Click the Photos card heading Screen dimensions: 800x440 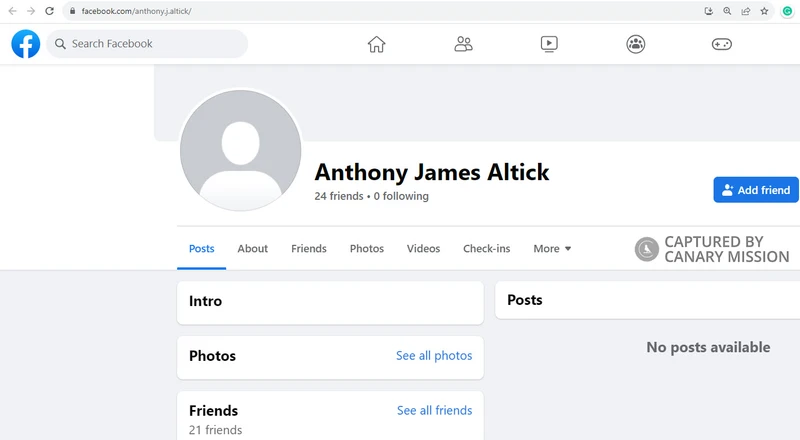click(212, 356)
